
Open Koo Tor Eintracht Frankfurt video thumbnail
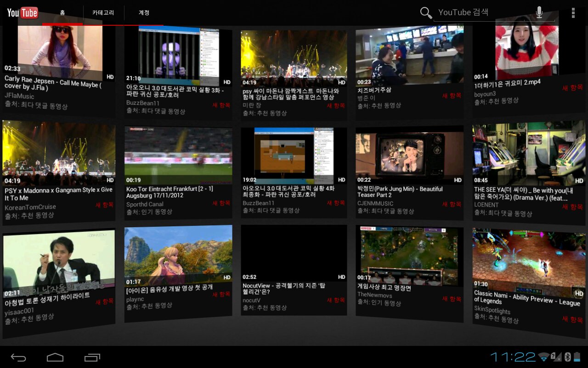point(178,155)
